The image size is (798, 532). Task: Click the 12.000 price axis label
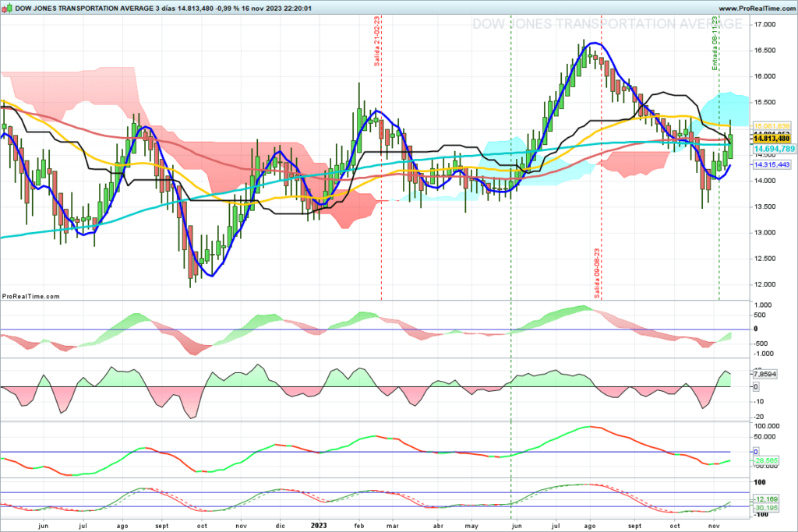(x=765, y=284)
